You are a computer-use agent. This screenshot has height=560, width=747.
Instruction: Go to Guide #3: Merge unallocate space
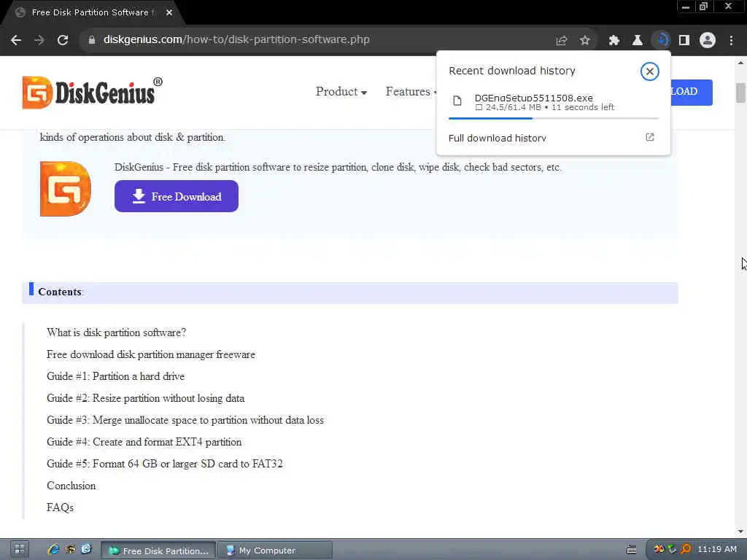tap(185, 420)
